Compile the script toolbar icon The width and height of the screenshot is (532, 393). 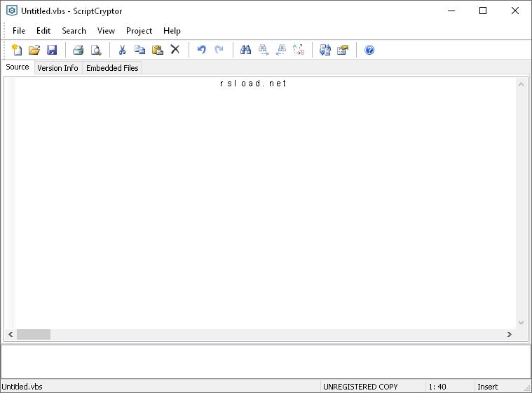point(325,50)
